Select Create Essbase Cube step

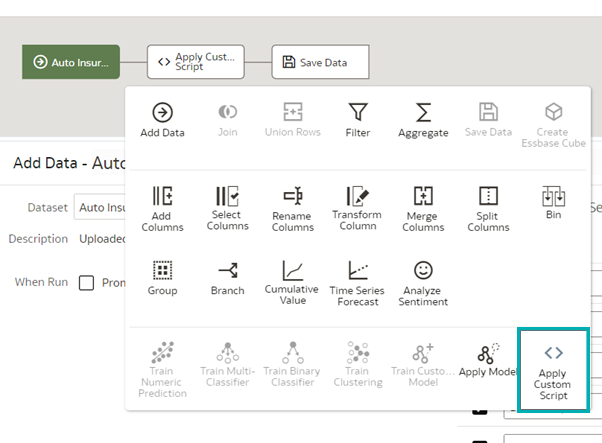tap(553, 126)
